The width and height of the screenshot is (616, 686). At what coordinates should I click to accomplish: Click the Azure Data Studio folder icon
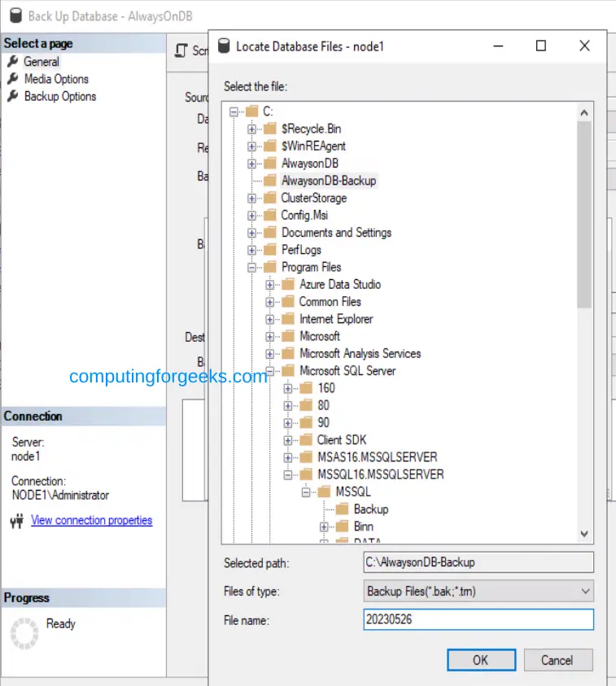288,284
